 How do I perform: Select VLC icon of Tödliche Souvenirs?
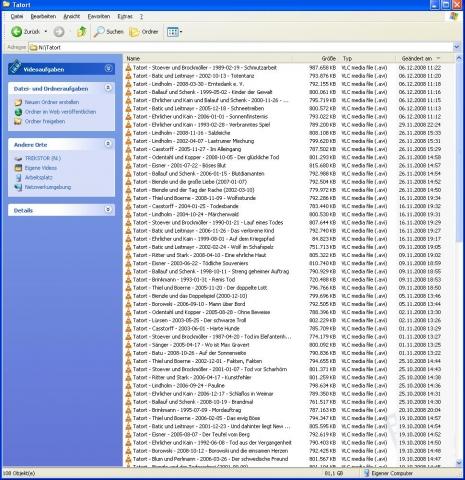(x=128, y=263)
